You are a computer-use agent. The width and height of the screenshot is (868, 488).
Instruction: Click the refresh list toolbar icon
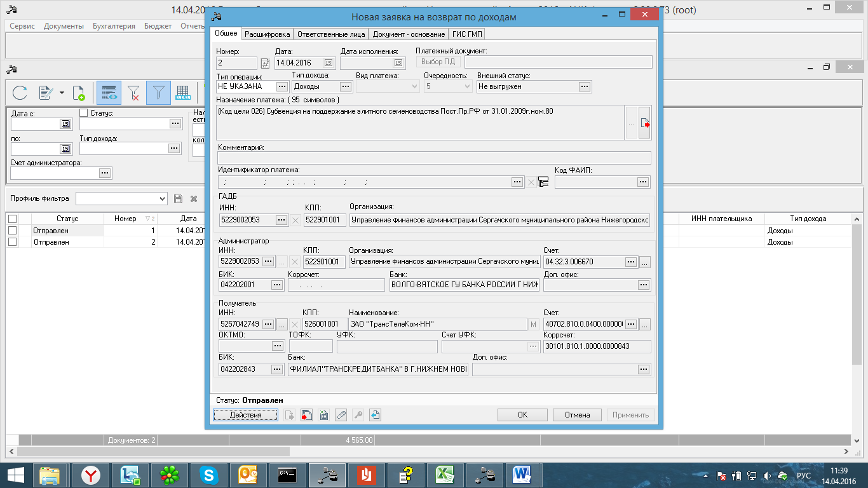[20, 93]
